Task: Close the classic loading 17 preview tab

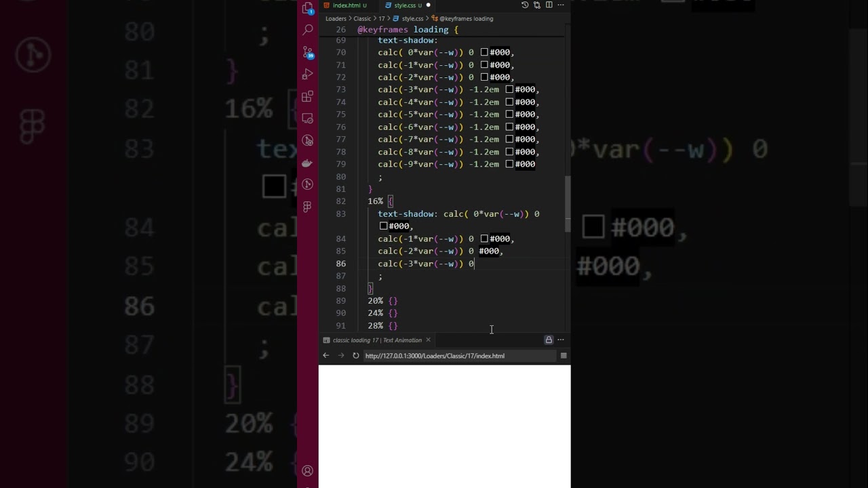Action: pyautogui.click(x=428, y=340)
